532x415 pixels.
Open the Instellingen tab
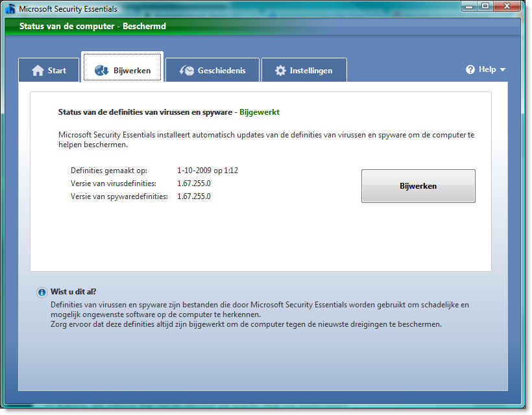point(304,70)
